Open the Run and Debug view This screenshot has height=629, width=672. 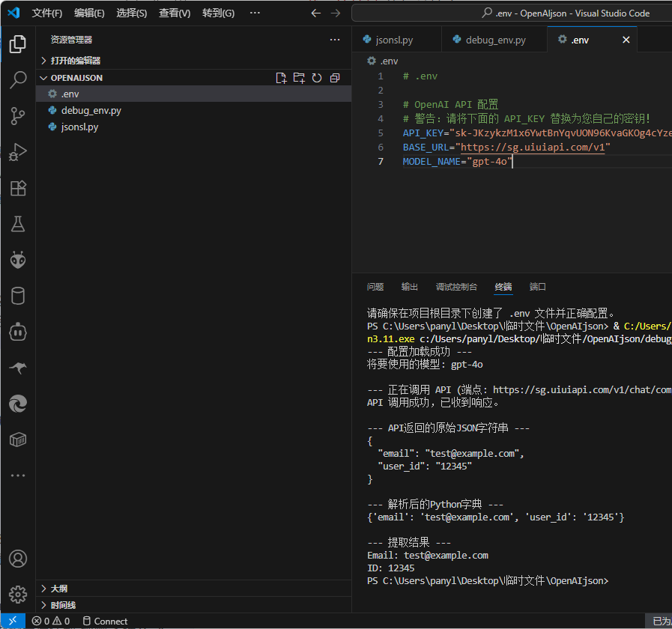pyautogui.click(x=18, y=152)
